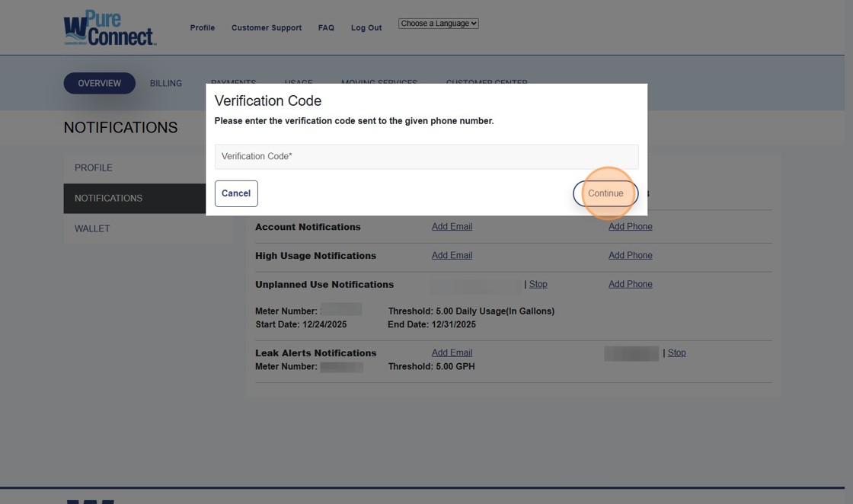Open the Choose a Language dropdown
Image resolution: width=853 pixels, height=504 pixels.
click(x=438, y=23)
